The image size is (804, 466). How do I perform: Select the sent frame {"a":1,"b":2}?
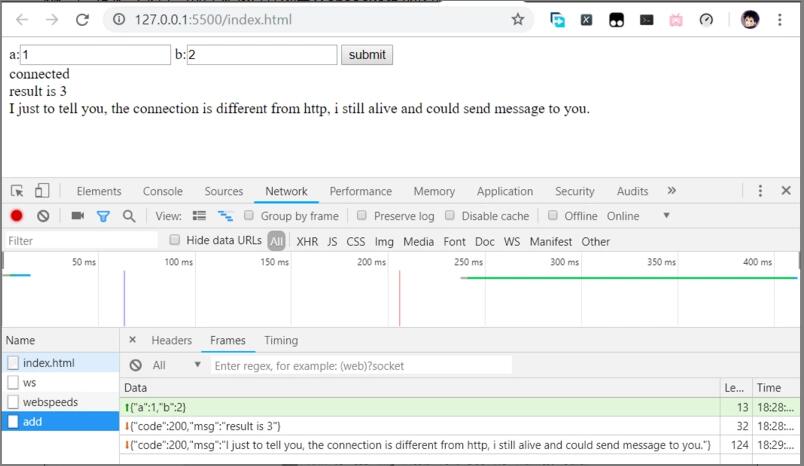459,407
